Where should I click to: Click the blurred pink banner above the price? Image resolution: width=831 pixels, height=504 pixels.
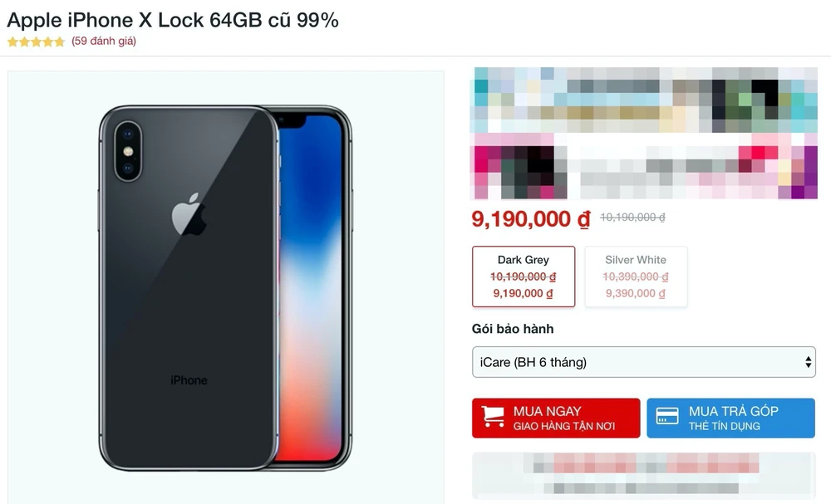click(644, 172)
